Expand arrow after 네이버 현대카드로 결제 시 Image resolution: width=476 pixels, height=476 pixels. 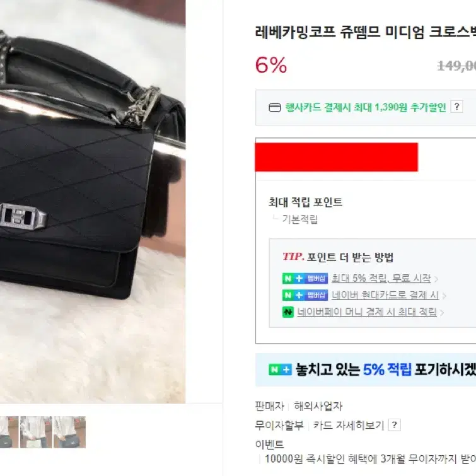[x=444, y=296]
